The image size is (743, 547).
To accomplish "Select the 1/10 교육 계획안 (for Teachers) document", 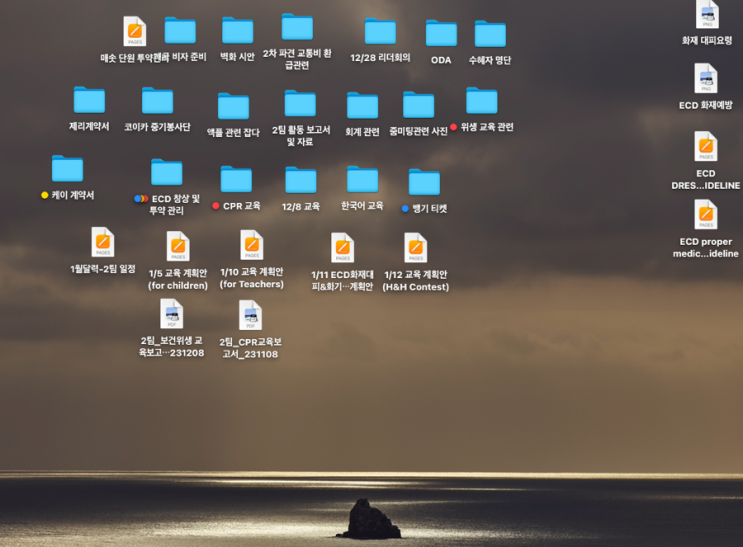I will click(x=252, y=245).
